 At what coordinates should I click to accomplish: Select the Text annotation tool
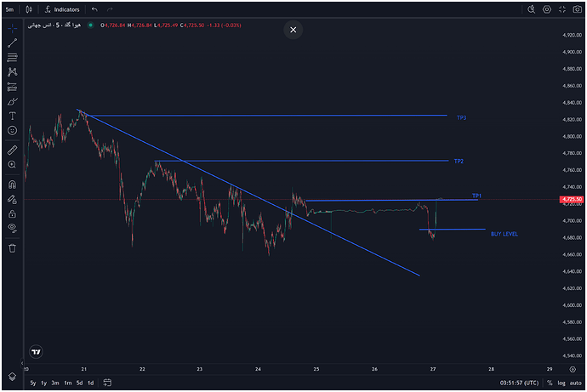(x=13, y=116)
